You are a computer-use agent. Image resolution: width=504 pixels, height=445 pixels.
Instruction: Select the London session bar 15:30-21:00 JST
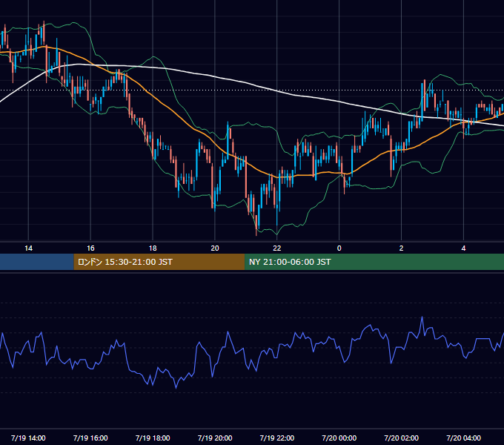tap(159, 262)
